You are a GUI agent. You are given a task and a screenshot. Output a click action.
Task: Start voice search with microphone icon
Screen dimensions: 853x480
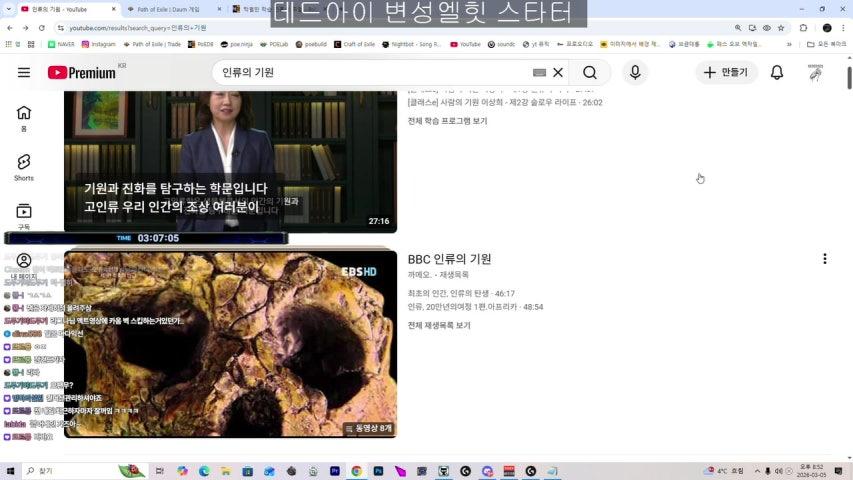click(x=634, y=73)
